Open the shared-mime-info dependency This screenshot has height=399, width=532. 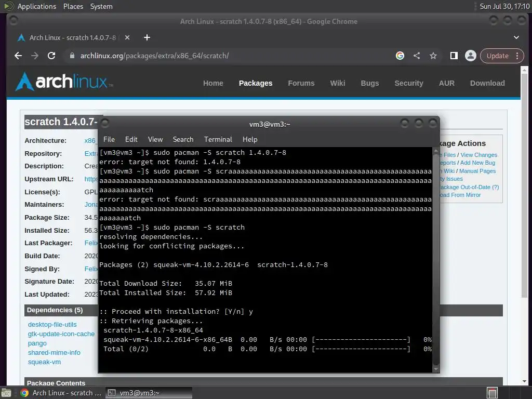click(54, 353)
